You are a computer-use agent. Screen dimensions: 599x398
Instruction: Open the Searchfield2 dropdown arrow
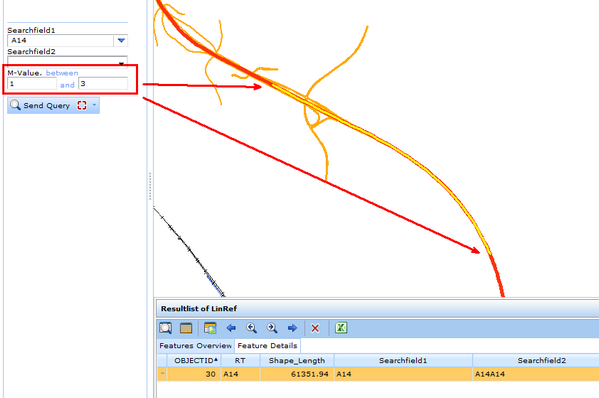(x=121, y=63)
